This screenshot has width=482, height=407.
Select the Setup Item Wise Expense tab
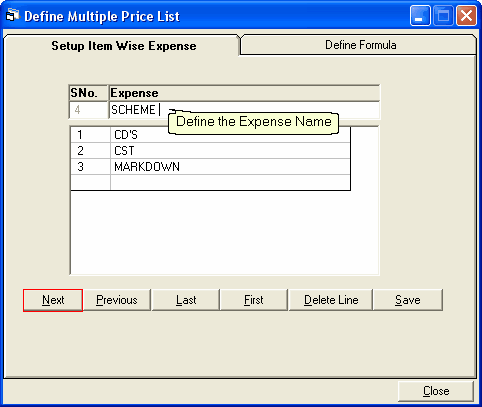[x=123, y=46]
